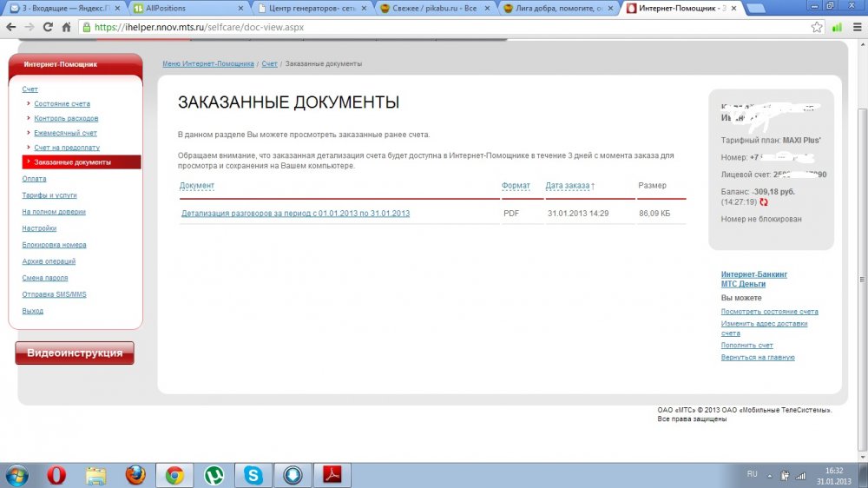Open Состояние счета in sidebar
This screenshot has width=868, height=488.
pyautogui.click(x=62, y=103)
